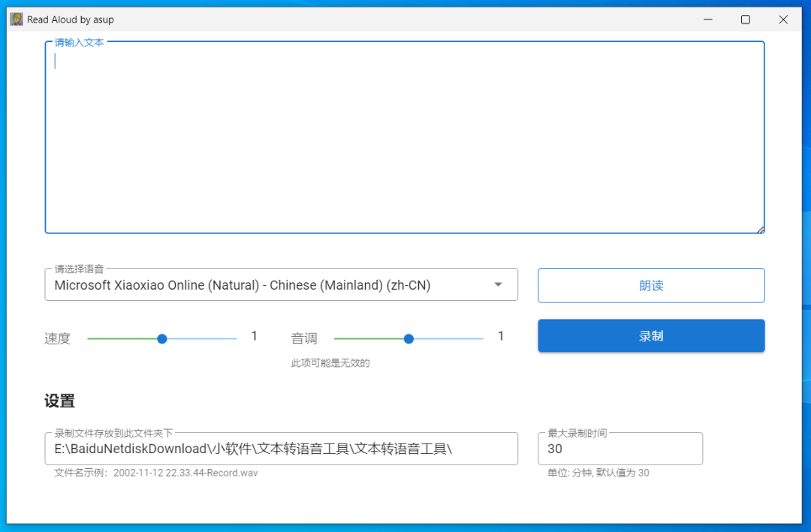Open the 请选择语音 voice dropdown
Image resolution: width=811 pixels, height=532 pixels.
pos(282,285)
